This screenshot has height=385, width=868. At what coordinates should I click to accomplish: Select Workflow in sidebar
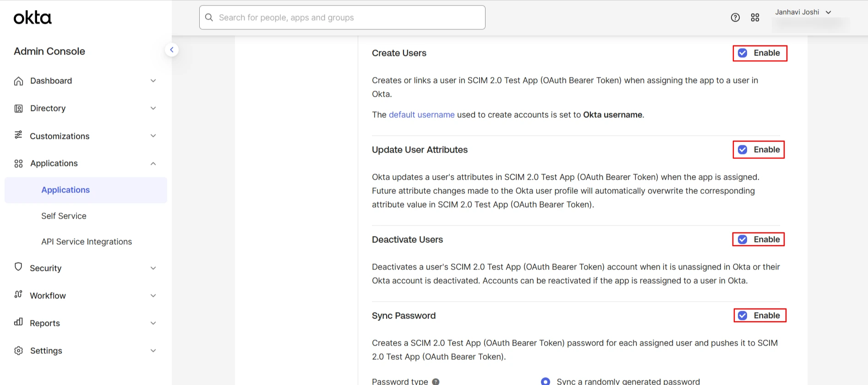(48, 296)
